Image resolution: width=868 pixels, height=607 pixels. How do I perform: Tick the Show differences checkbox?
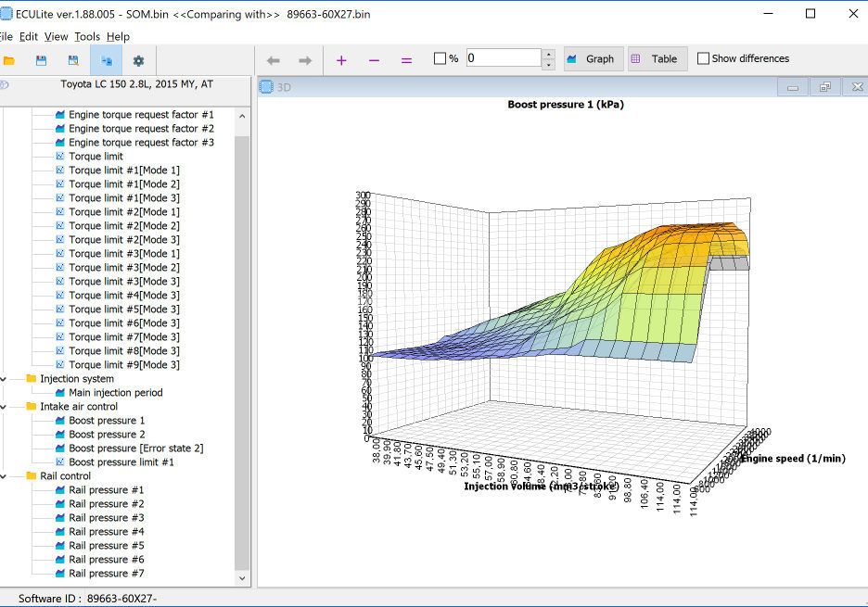704,58
